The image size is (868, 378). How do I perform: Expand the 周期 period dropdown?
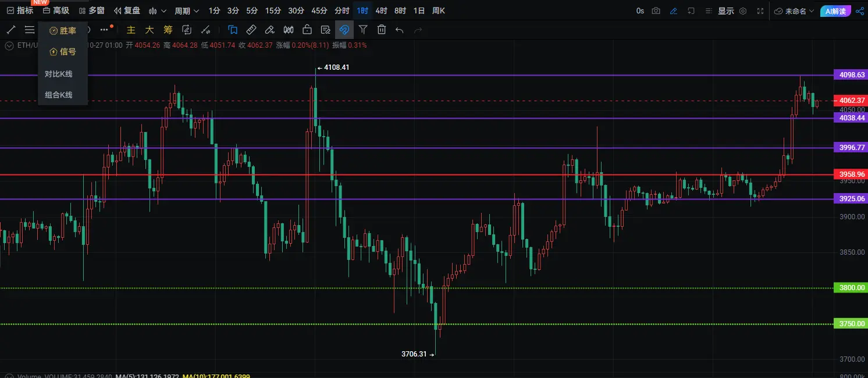point(187,10)
